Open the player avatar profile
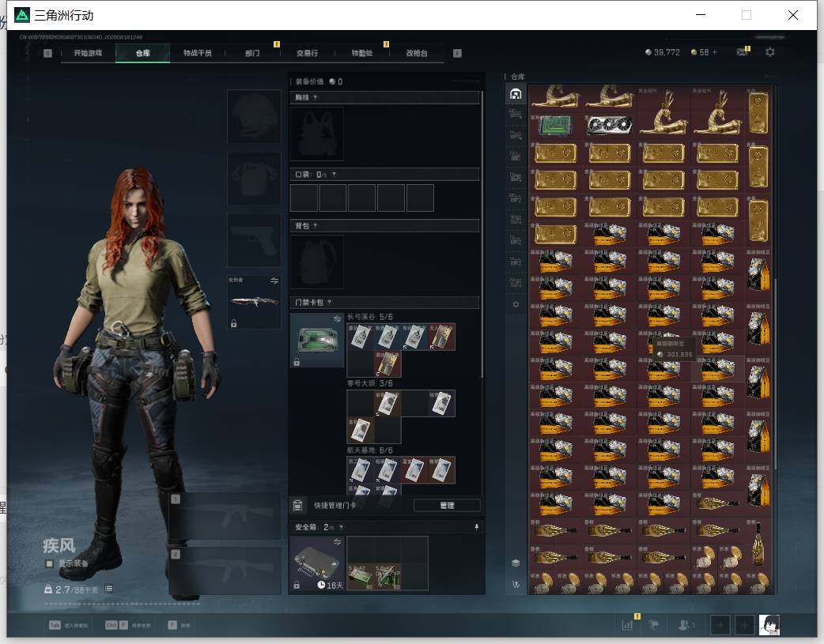 pyautogui.click(x=769, y=625)
